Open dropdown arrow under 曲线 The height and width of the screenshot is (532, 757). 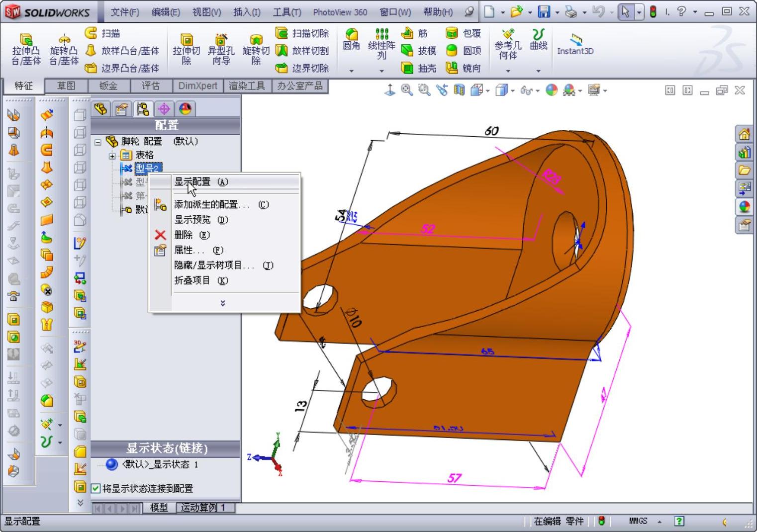point(538,71)
